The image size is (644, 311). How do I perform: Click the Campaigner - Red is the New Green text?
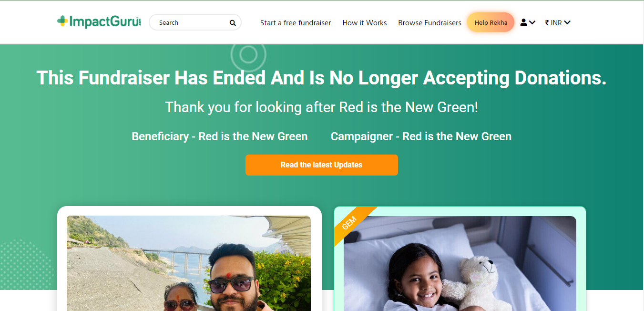(421, 136)
